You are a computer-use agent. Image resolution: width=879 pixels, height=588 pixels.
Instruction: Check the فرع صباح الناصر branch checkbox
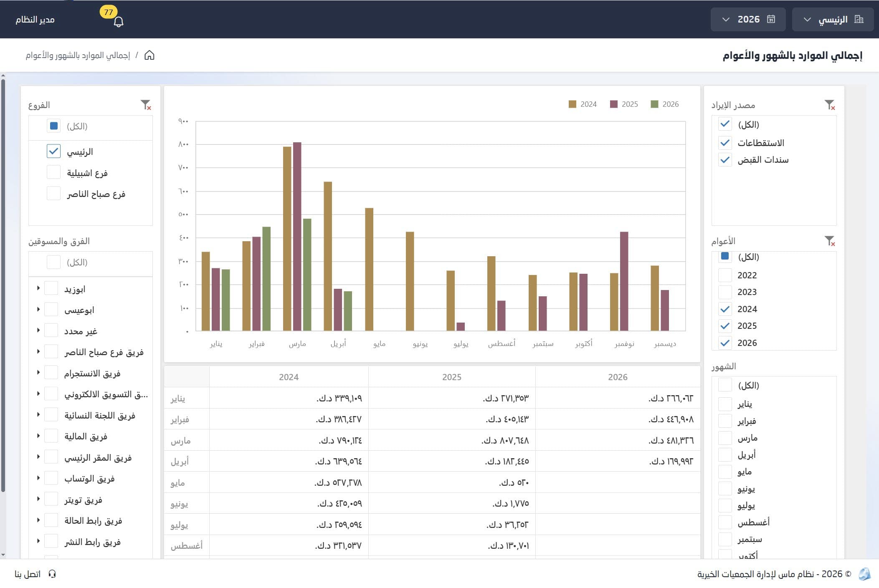53,193
